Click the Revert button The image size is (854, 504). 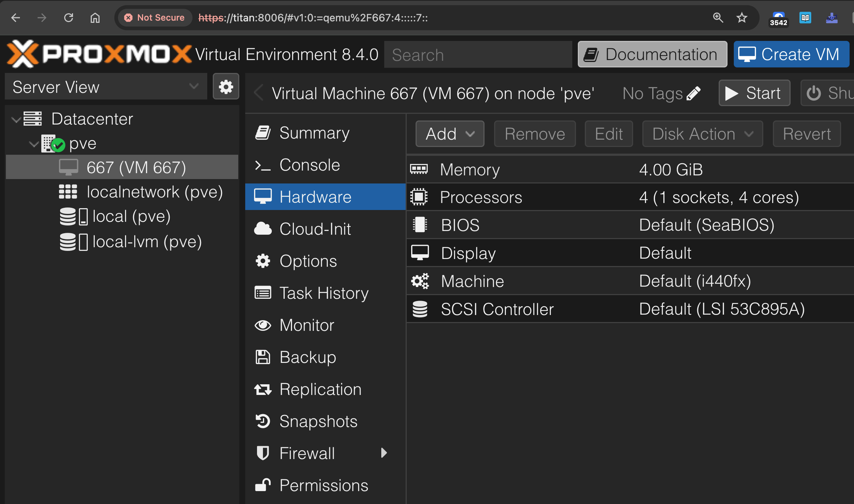(x=807, y=134)
